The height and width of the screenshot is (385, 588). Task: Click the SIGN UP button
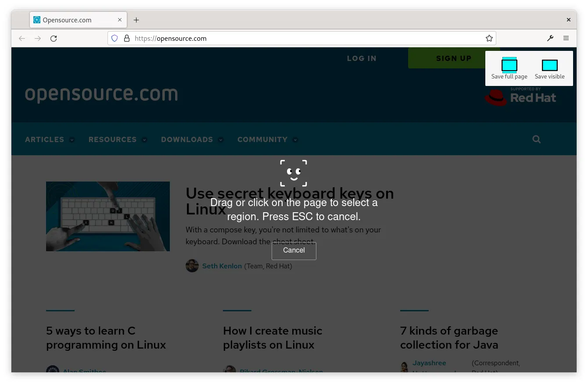click(x=454, y=58)
